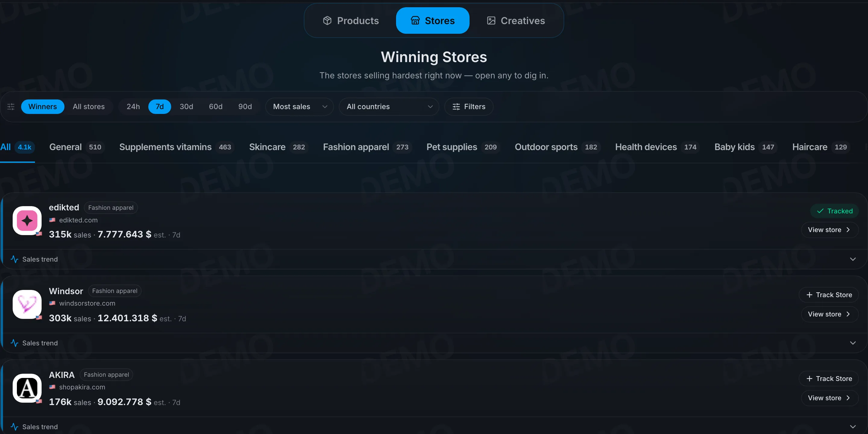Click the AKIRA letter A store logo

tap(27, 388)
